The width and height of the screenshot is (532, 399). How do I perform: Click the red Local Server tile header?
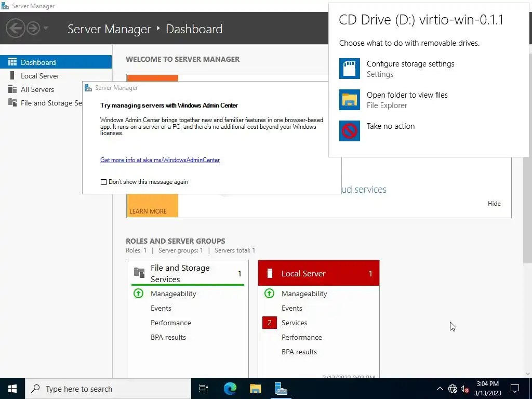tap(318, 273)
